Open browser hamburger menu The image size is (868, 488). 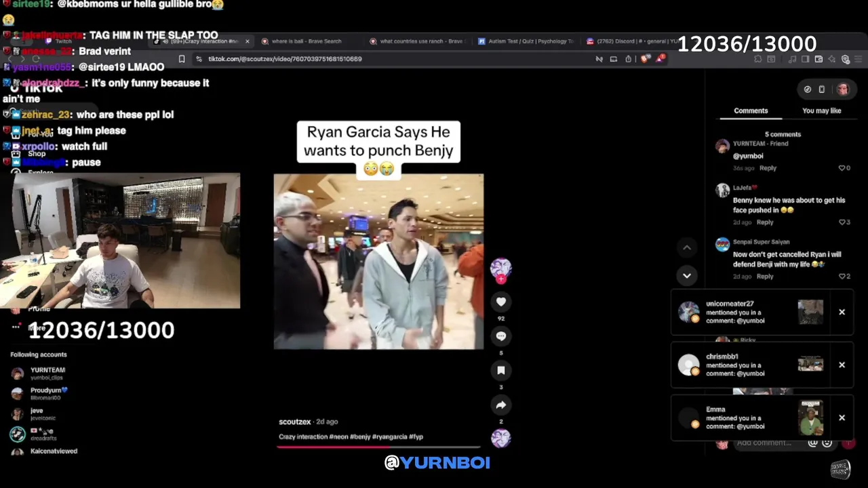pyautogui.click(x=859, y=59)
